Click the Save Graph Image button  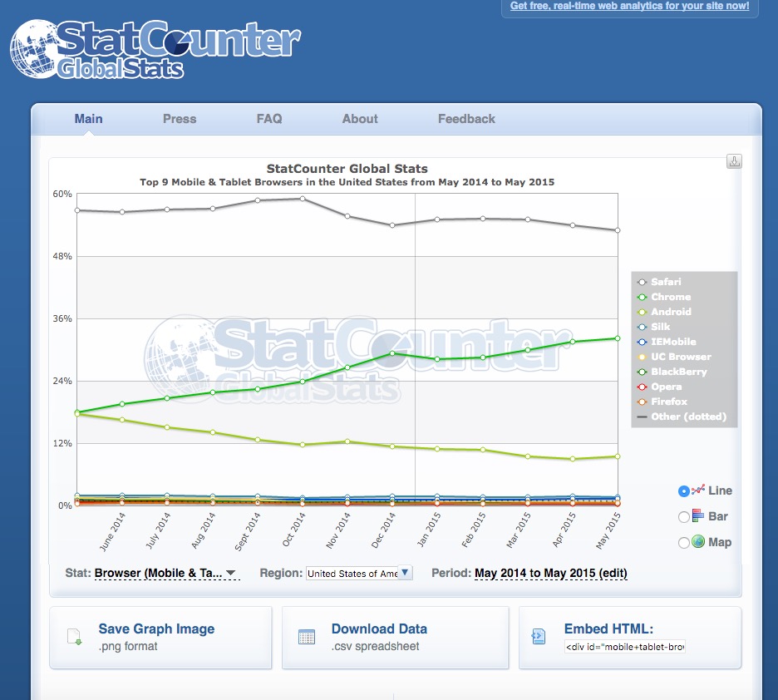[160, 637]
